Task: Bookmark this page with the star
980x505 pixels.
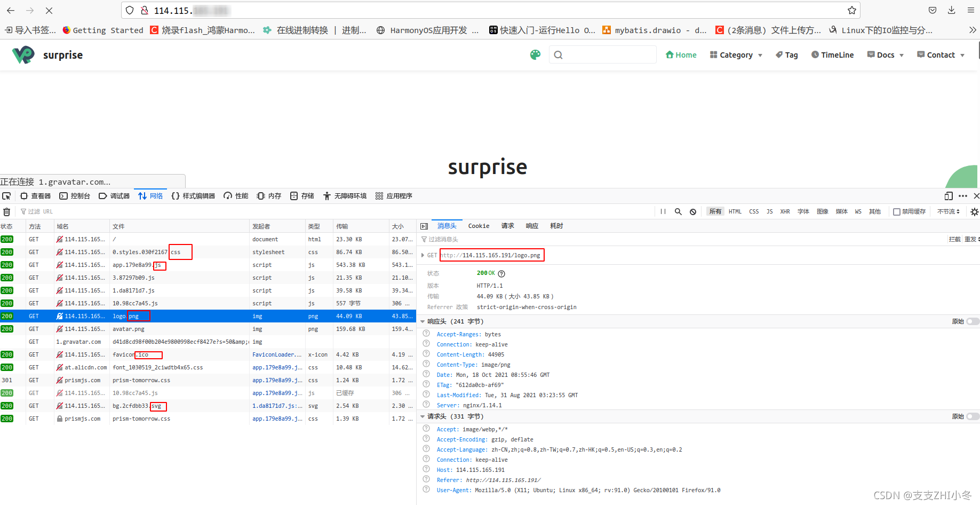Action: tap(851, 10)
